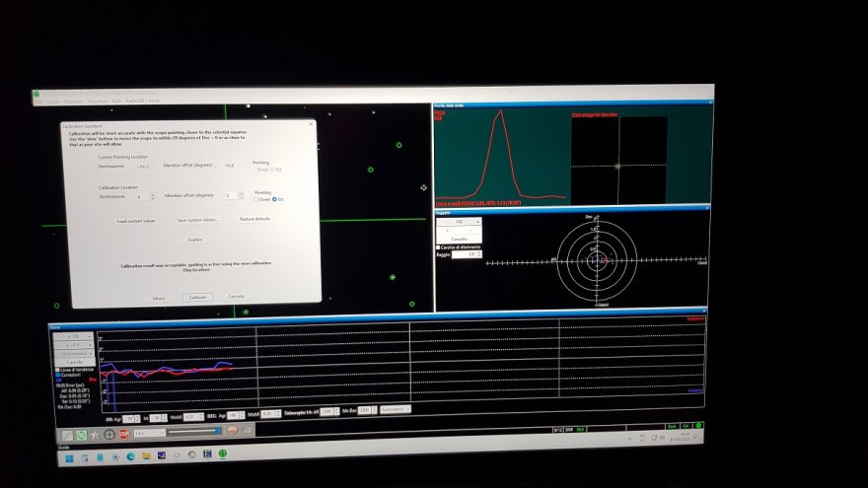Click the Calibrate button in dialog
Screen dimensions: 868x488
[x=197, y=296]
